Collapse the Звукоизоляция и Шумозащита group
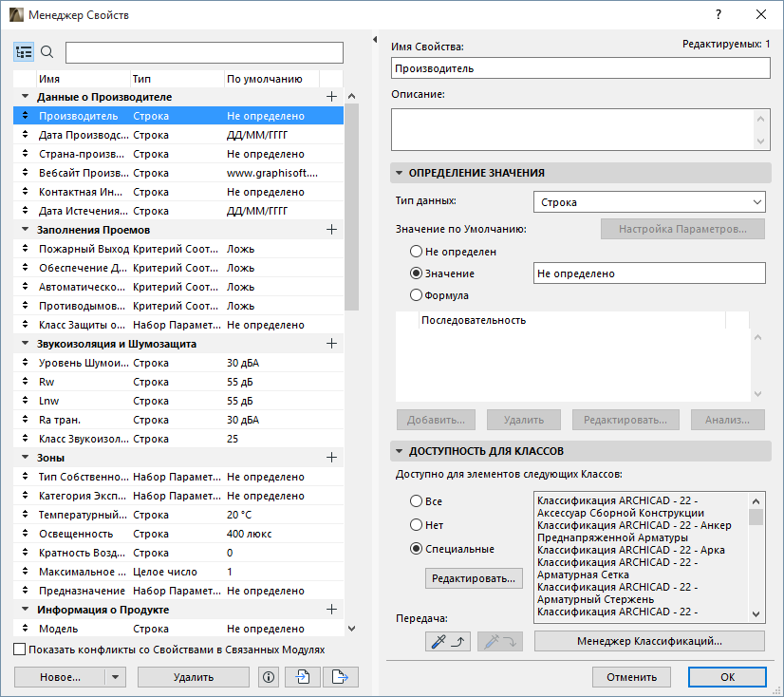The height and width of the screenshot is (697, 784). coord(25,344)
